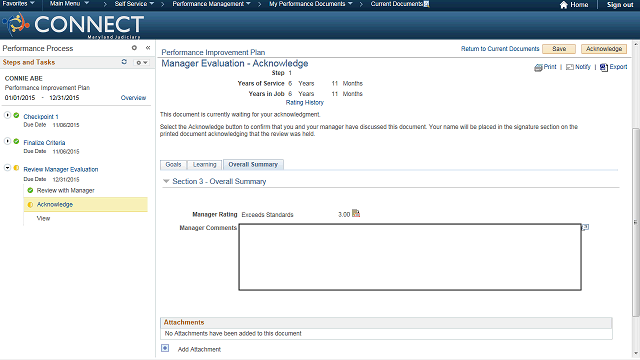Screen dimensions: 640x360
Task: Click the Export document icon
Action: click(604, 67)
